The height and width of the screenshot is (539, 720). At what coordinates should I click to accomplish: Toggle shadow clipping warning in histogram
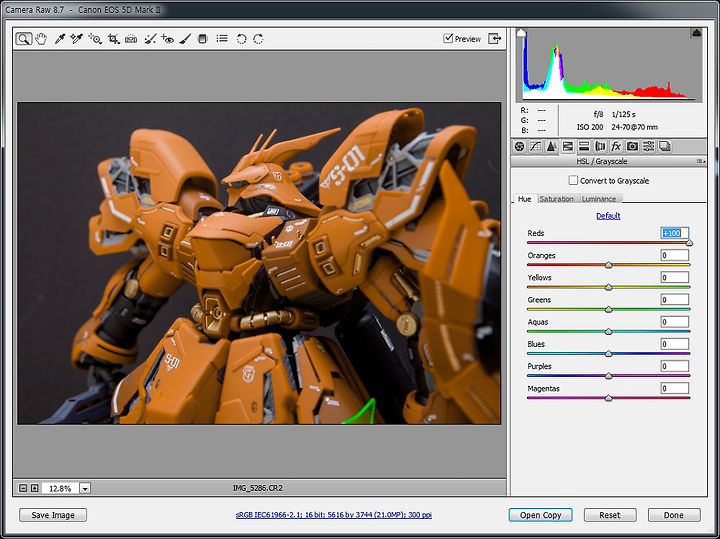point(521,32)
